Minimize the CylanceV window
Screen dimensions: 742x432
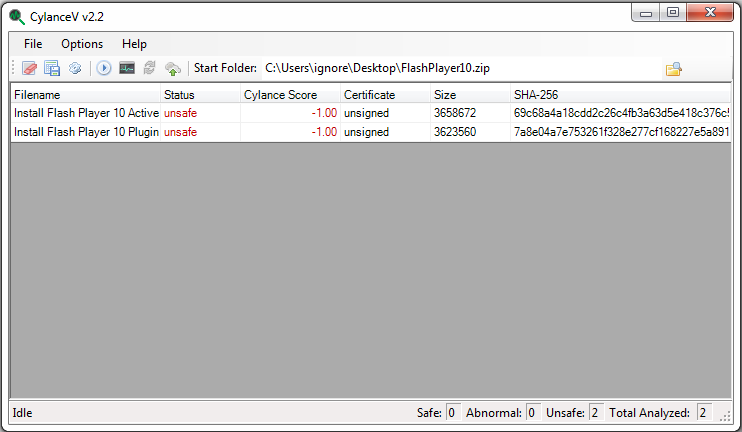click(x=646, y=13)
